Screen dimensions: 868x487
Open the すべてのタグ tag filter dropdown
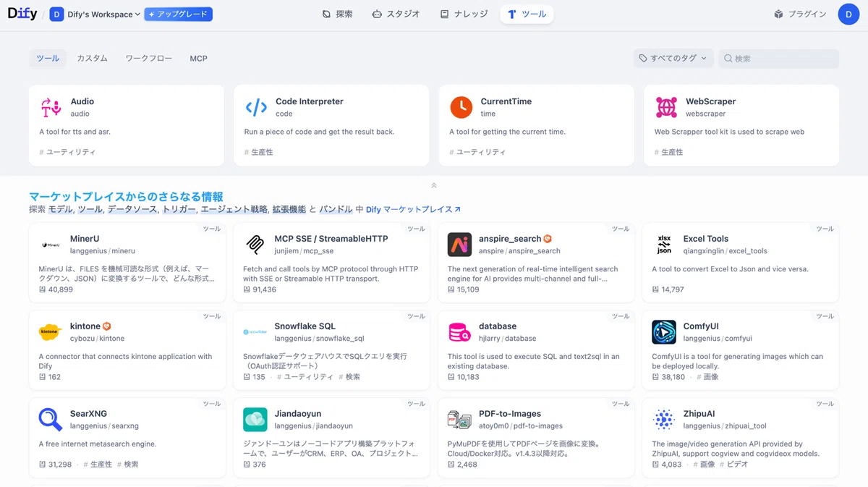click(x=673, y=59)
